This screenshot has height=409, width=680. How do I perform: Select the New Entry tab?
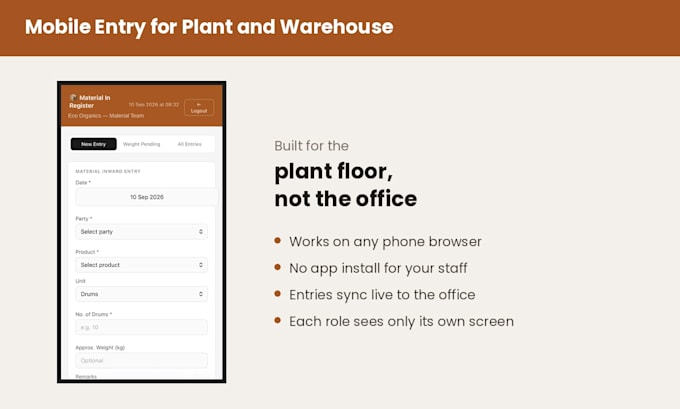[94, 144]
